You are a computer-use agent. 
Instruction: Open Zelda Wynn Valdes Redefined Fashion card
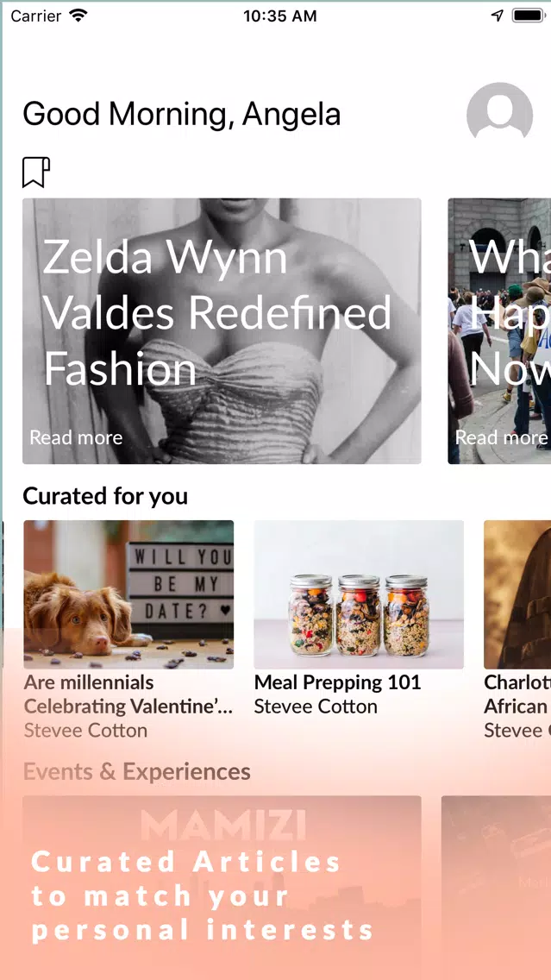[222, 331]
